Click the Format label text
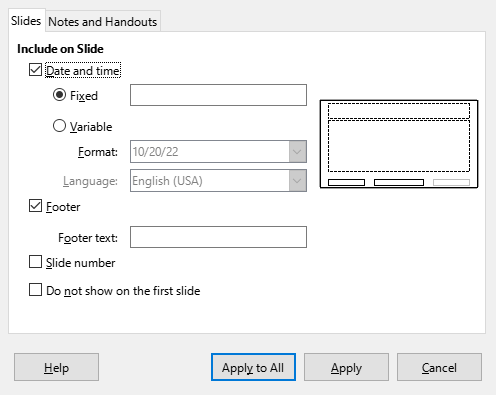496x395 pixels. (x=98, y=152)
